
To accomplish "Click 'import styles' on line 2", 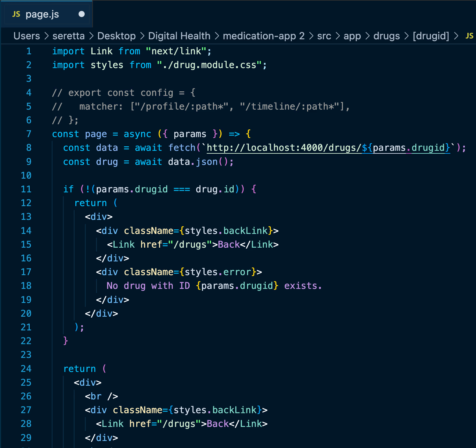I will pyautogui.click(x=88, y=65).
